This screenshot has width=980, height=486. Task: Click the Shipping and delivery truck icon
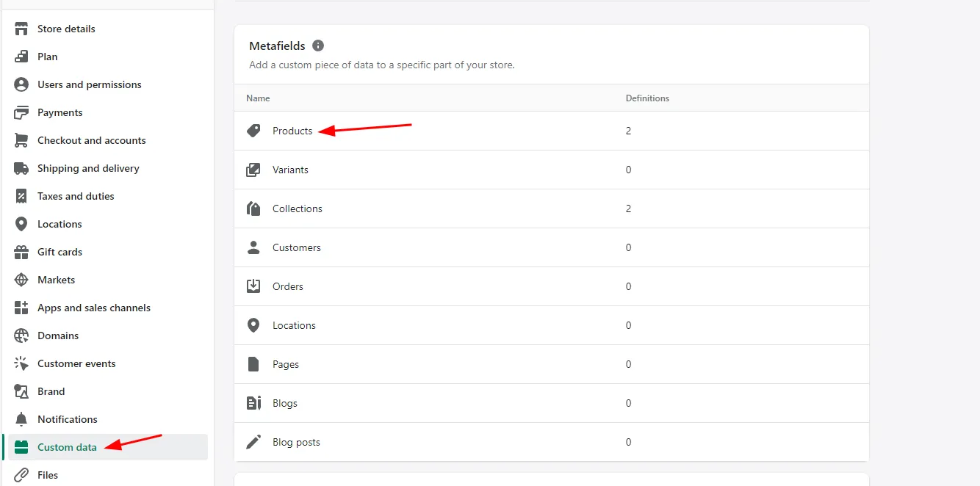pos(22,168)
